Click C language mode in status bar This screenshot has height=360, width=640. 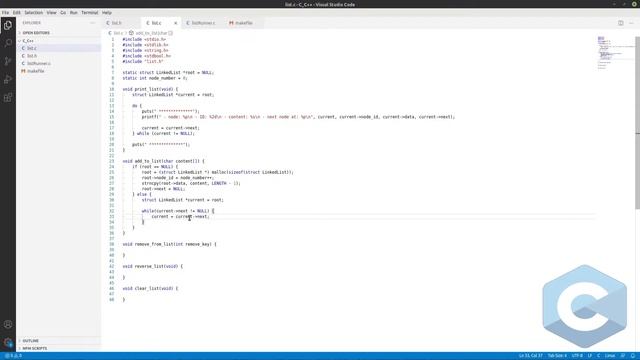(598, 356)
